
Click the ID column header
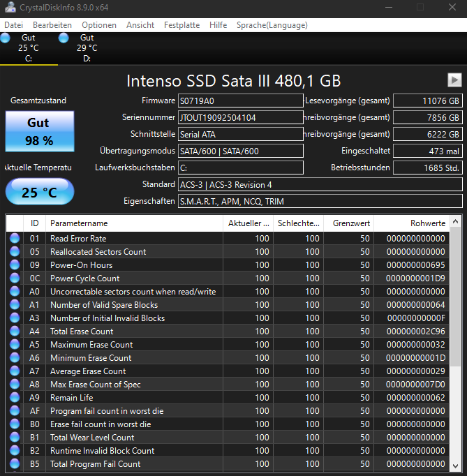(x=34, y=223)
